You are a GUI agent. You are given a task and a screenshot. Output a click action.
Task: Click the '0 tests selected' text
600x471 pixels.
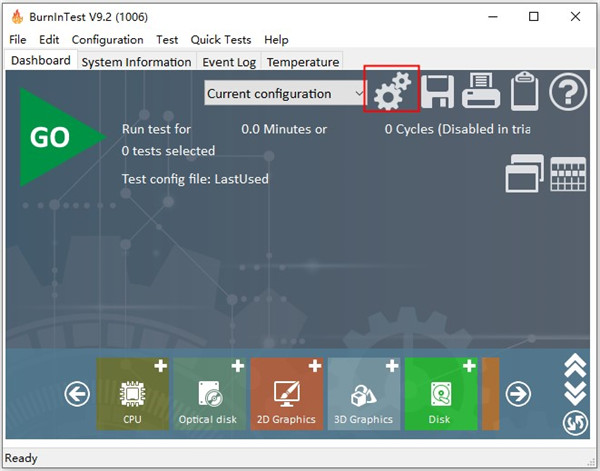coord(168,151)
